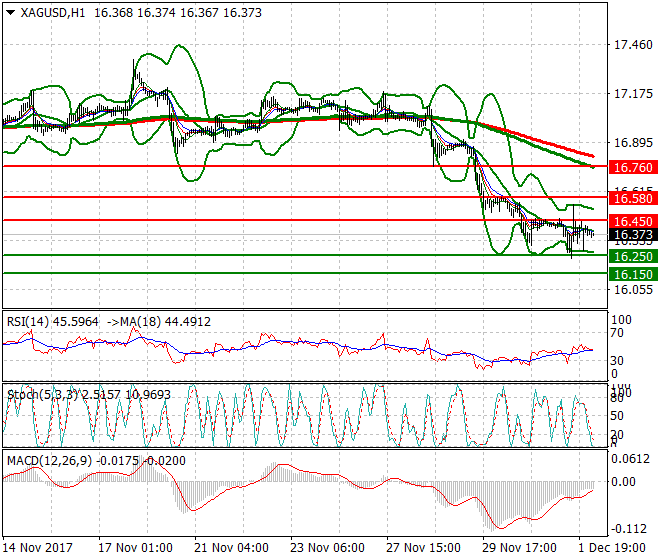This screenshot has width=660, height=560.
Task: Select the 21 Nov 04:00 time label
Action: [x=232, y=548]
